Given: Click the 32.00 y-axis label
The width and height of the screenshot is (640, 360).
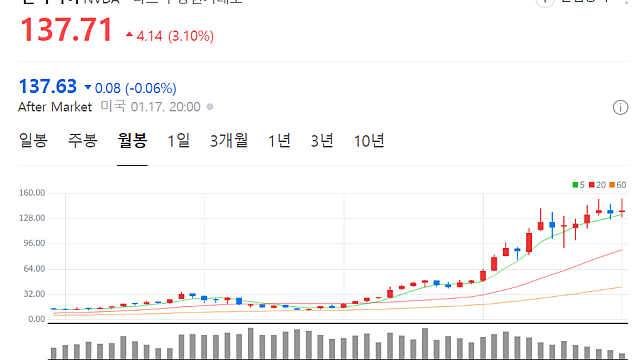Looking at the screenshot, I should 33,294.
